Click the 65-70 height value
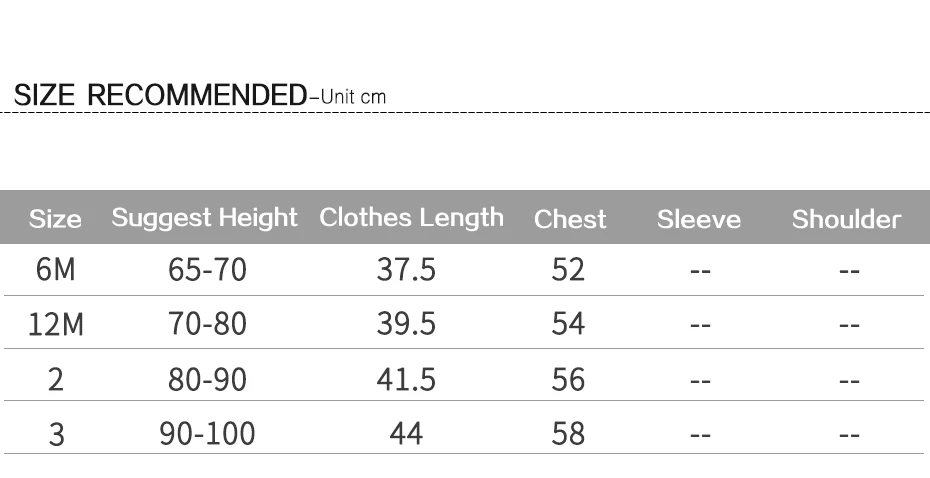The image size is (930, 478). click(x=207, y=269)
